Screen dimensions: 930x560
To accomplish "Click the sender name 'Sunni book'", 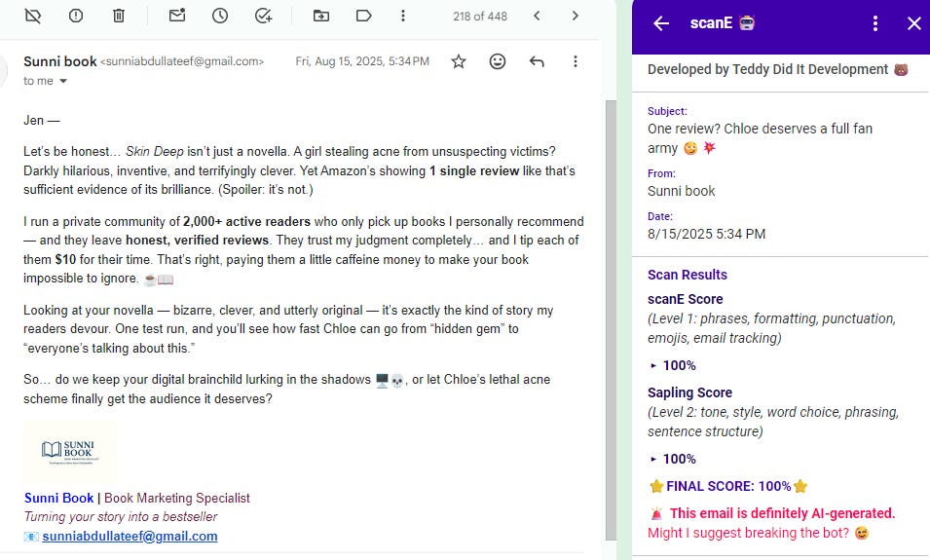I will click(60, 61).
